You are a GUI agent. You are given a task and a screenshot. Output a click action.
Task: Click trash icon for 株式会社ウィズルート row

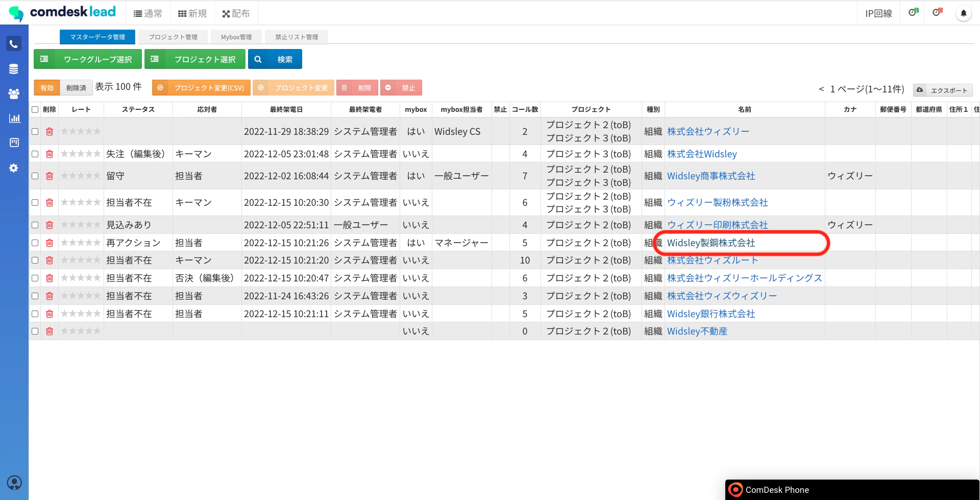[50, 260]
